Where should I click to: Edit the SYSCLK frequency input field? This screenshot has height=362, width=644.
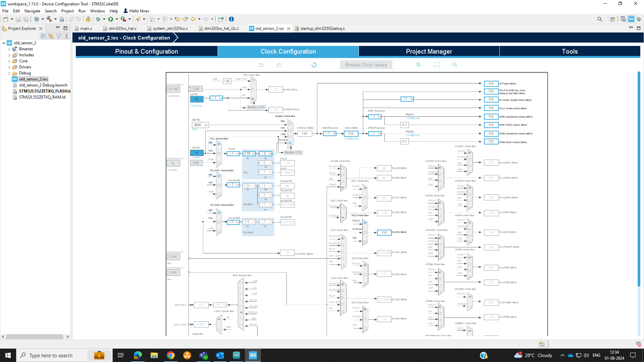tap(305, 133)
